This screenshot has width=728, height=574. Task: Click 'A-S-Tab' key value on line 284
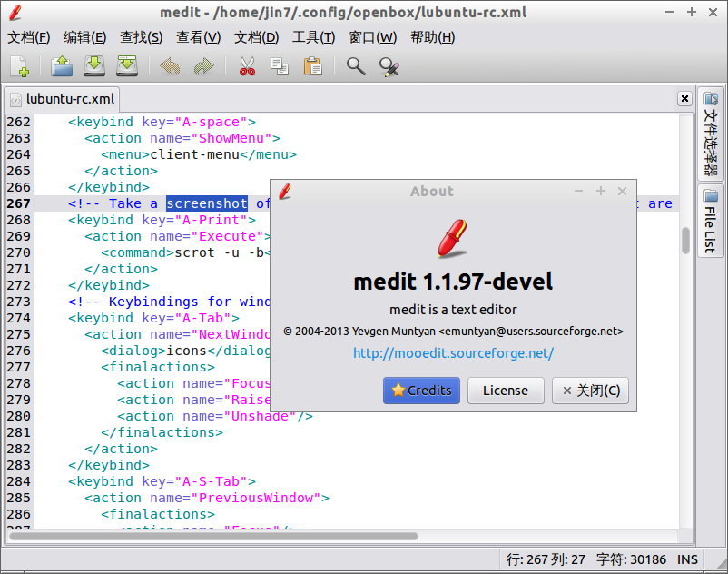click(212, 481)
